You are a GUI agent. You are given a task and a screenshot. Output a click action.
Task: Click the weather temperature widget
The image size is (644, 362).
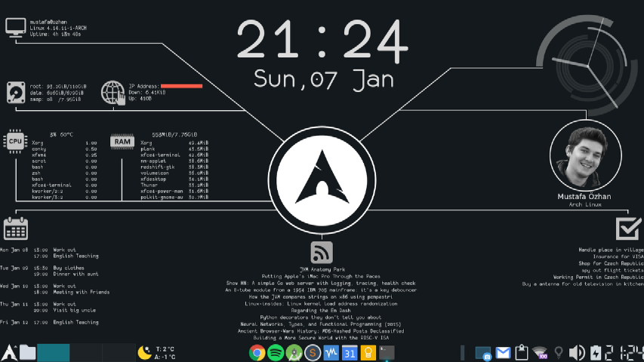157,352
